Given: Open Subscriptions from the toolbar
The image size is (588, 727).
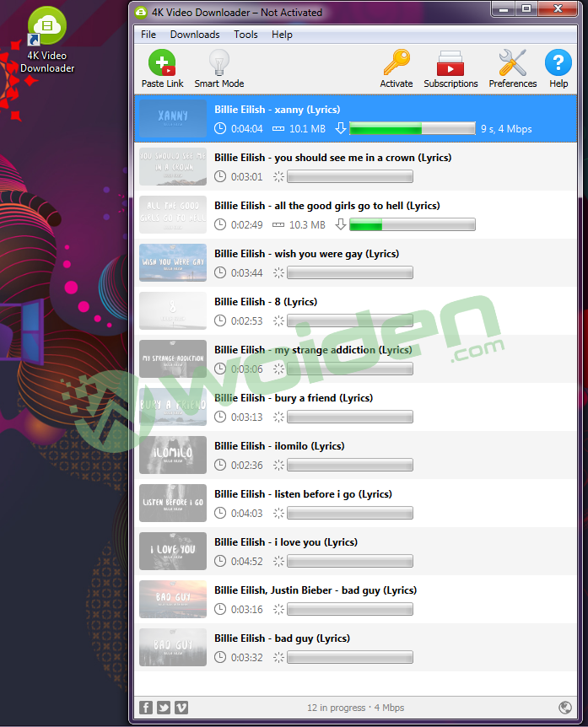Looking at the screenshot, I should click(450, 68).
